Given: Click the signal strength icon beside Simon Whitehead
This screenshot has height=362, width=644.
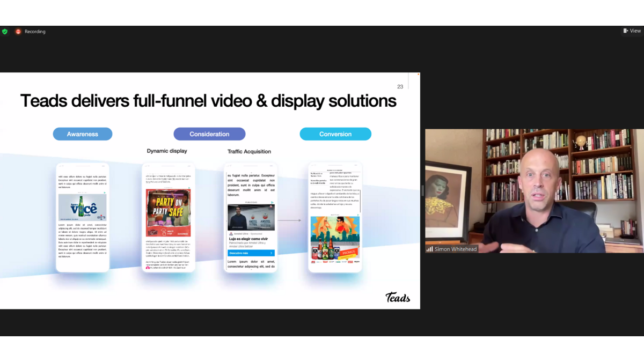Looking at the screenshot, I should (x=429, y=249).
